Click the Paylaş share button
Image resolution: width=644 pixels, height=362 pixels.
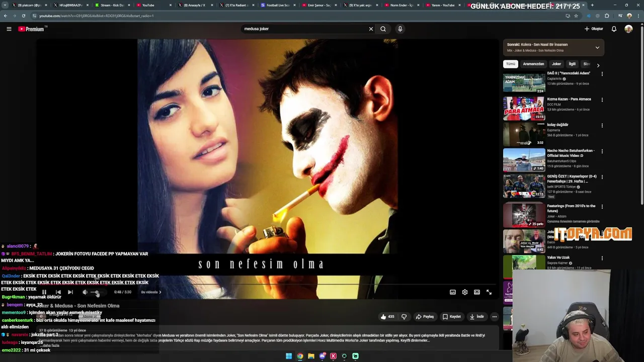click(x=425, y=317)
